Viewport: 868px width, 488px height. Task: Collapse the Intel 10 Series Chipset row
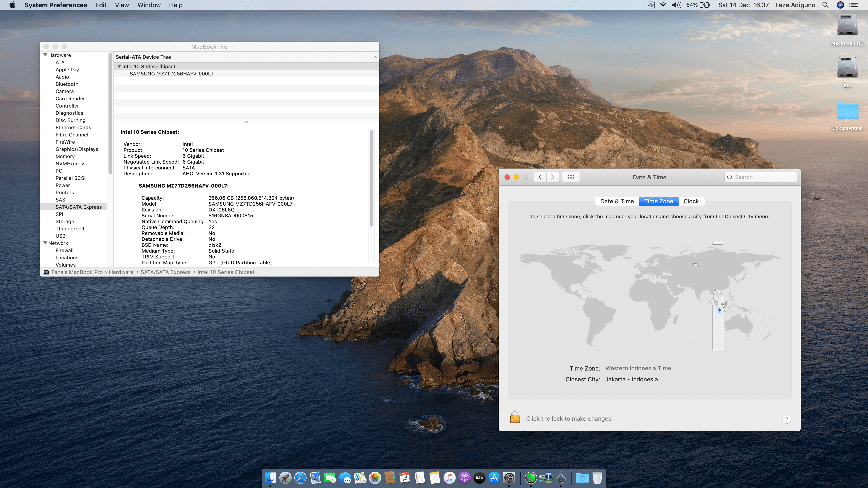tap(119, 66)
